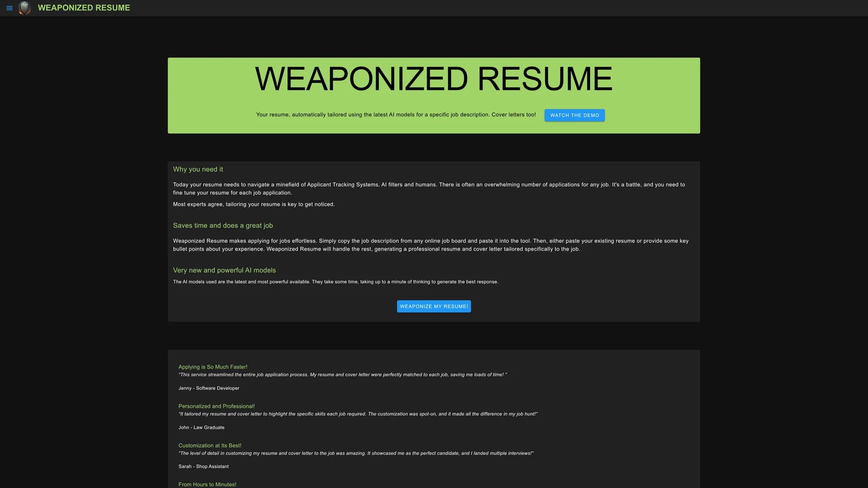Screen dimensions: 868x488
Task: Select the 'Very new and powerful AI models' heading
Action: pyautogui.click(x=224, y=270)
